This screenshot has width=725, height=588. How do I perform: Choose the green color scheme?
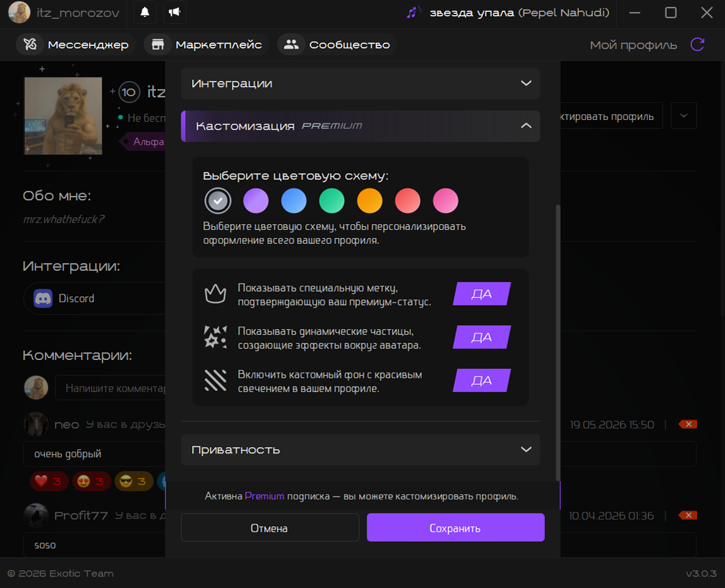[x=332, y=201]
